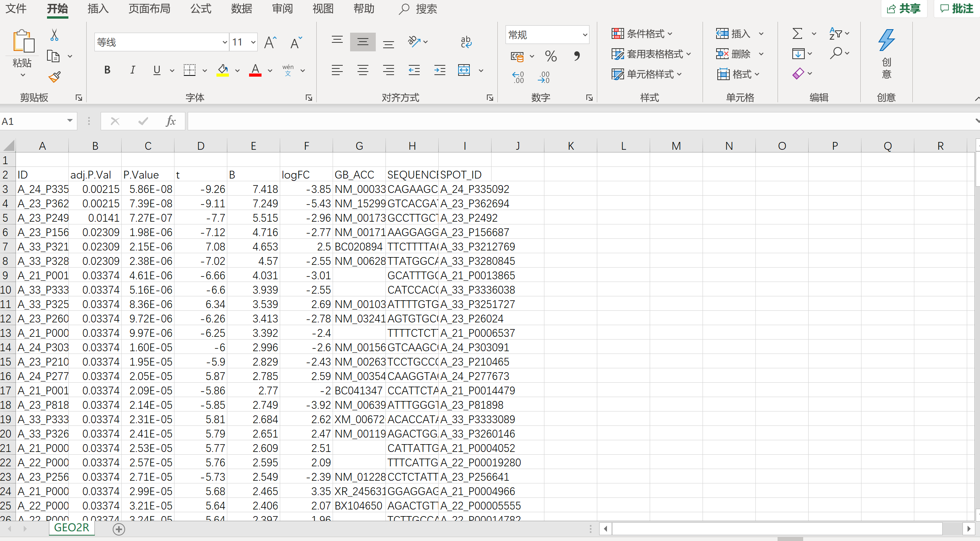
Task: Click the Fill down icon
Action: 798,53
